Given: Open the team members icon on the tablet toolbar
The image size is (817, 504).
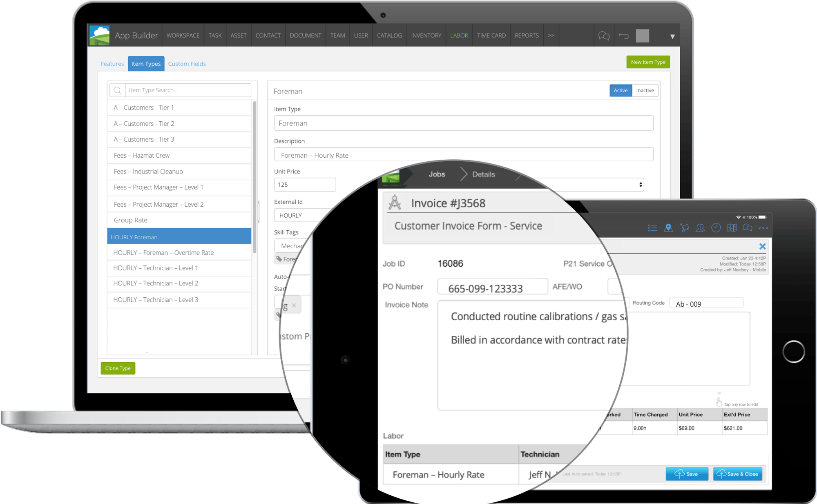Looking at the screenshot, I should tap(700, 228).
